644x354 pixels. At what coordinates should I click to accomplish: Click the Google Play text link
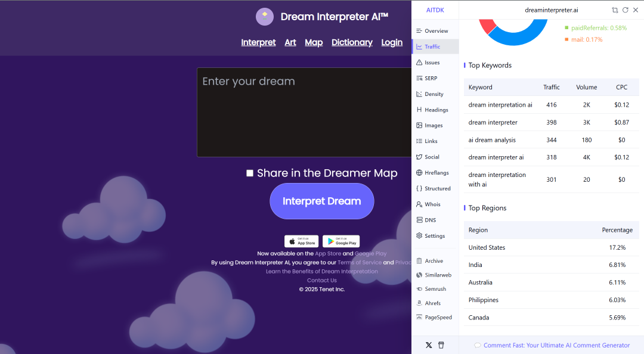pyautogui.click(x=370, y=253)
